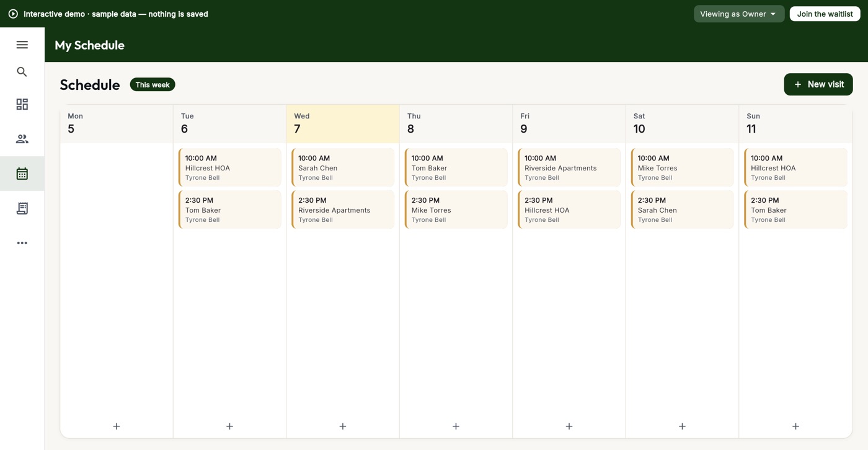Image resolution: width=868 pixels, height=450 pixels.
Task: Click the Schedule heading text
Action: [90, 85]
